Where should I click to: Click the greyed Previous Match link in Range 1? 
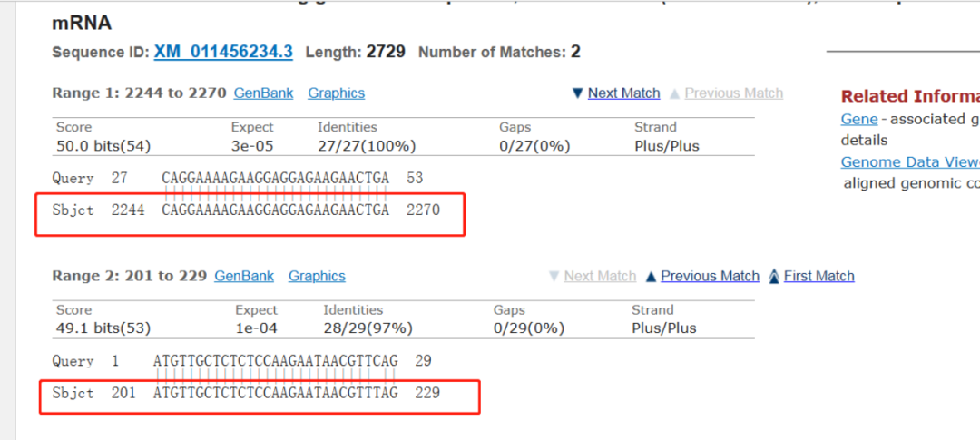734,93
